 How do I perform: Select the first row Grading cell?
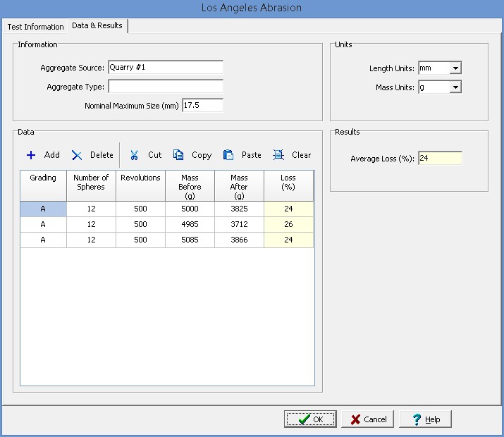pos(43,209)
